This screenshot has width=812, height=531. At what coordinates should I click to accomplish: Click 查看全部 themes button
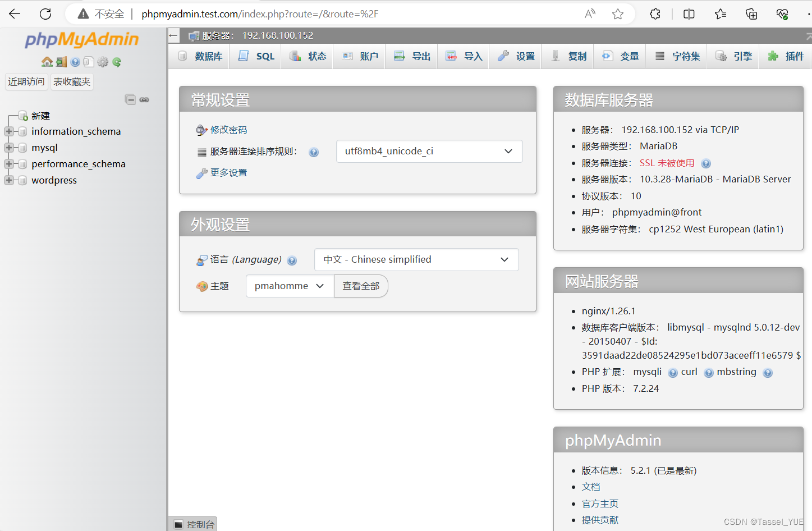[x=361, y=286]
